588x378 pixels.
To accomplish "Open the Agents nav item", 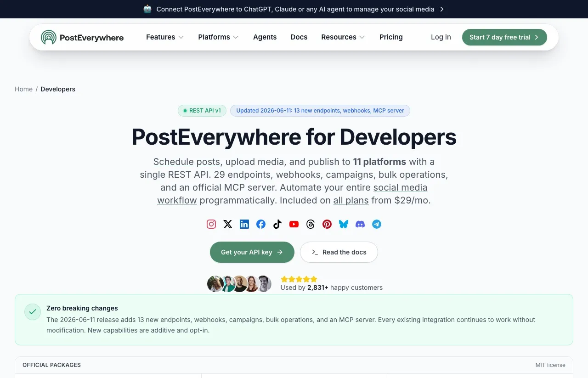I will tap(265, 37).
